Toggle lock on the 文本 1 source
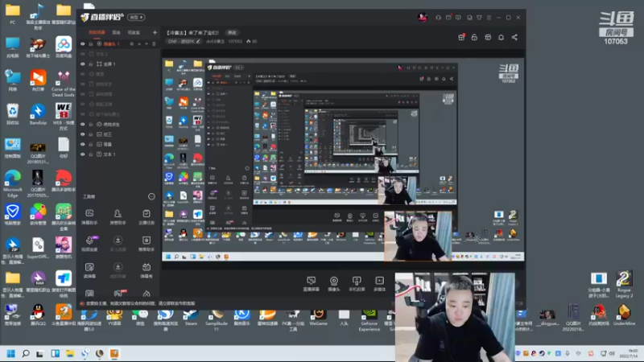This screenshot has height=362, width=644. click(x=91, y=154)
